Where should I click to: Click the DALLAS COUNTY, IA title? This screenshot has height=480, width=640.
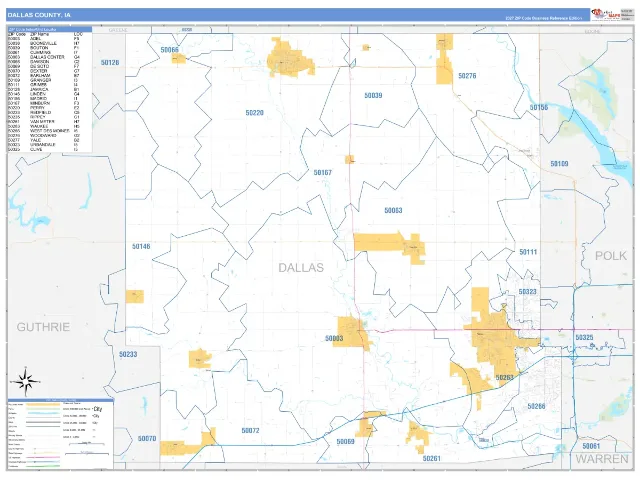39,15
